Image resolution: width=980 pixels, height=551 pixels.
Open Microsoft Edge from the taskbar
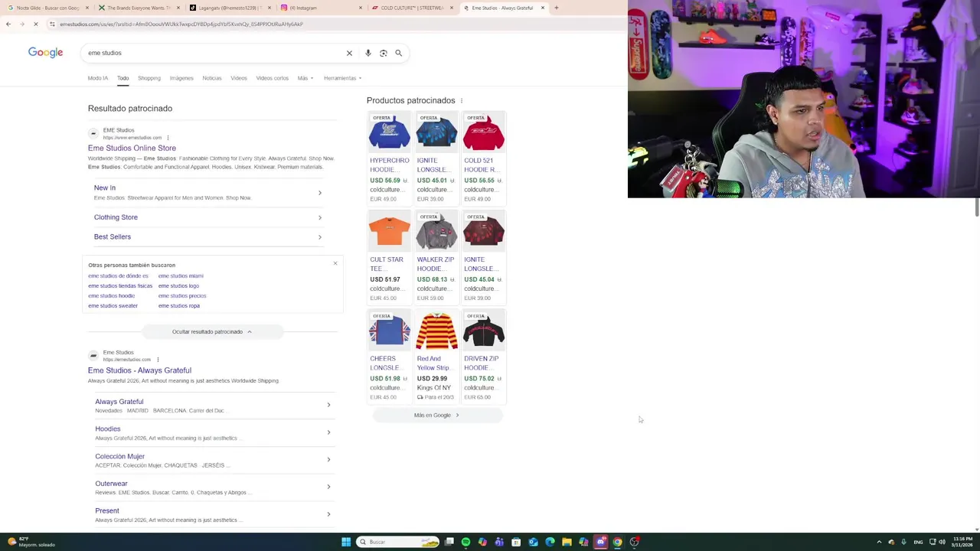click(x=550, y=542)
